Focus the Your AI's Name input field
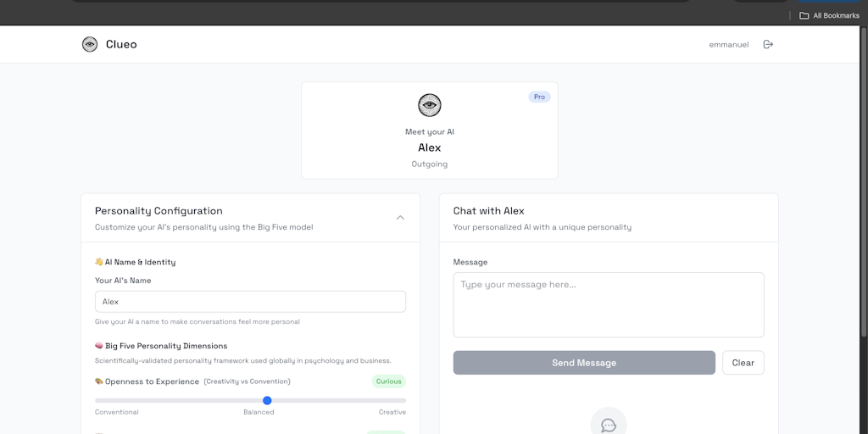Screen dimensions: 868x434 coord(250,302)
